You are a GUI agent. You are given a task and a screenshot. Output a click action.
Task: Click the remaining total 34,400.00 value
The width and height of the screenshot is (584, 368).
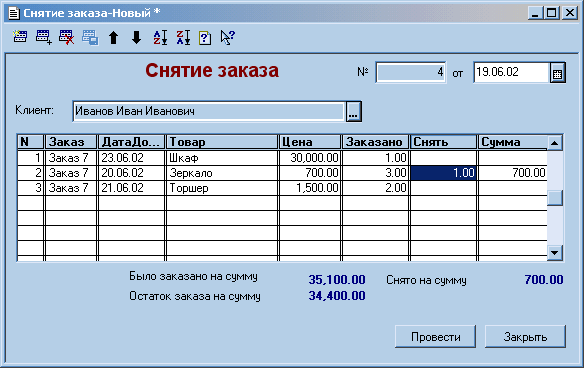pos(337,296)
